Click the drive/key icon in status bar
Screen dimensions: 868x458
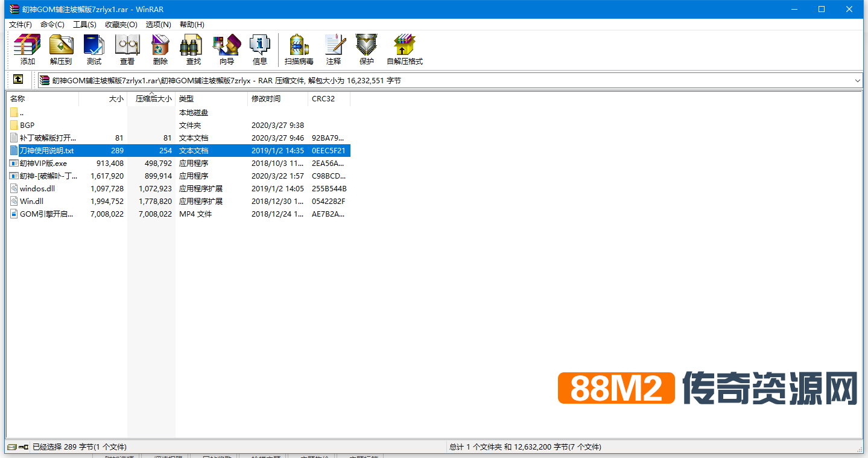[17, 447]
